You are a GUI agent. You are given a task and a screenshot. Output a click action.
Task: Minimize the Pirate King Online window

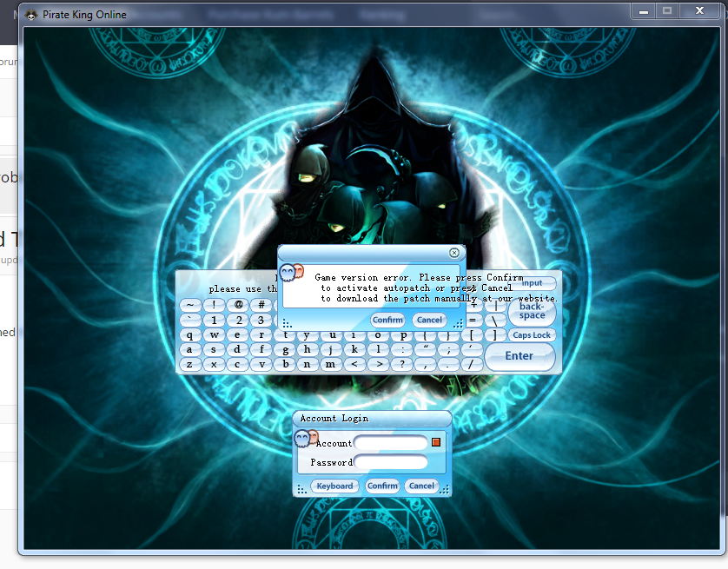coord(643,11)
